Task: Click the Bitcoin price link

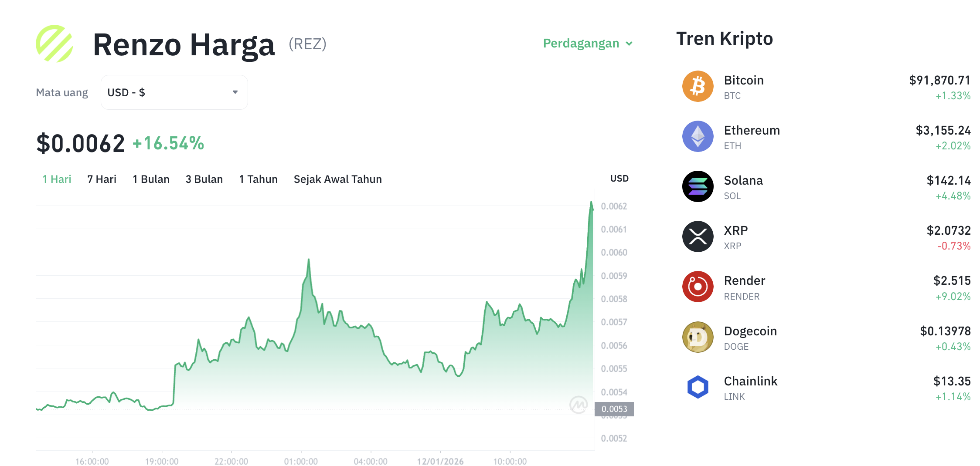Action: tap(939, 80)
